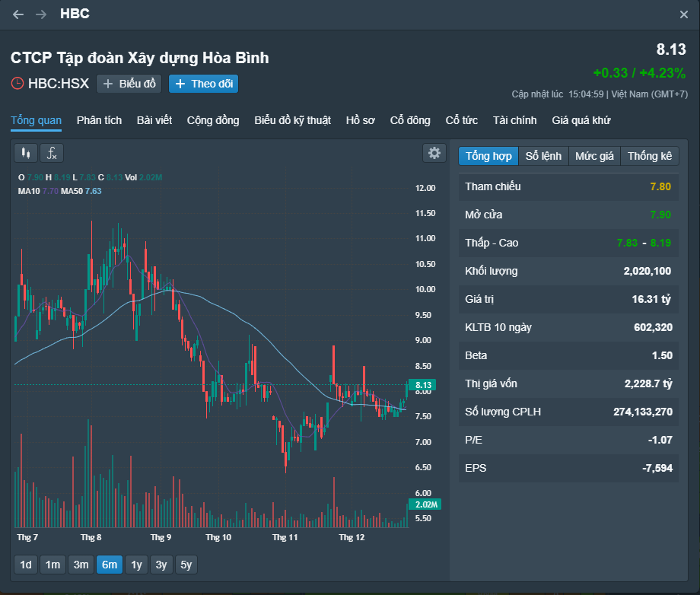Image resolution: width=700 pixels, height=595 pixels.
Task: Switch to the Tổng quan tab
Action: click(x=37, y=120)
